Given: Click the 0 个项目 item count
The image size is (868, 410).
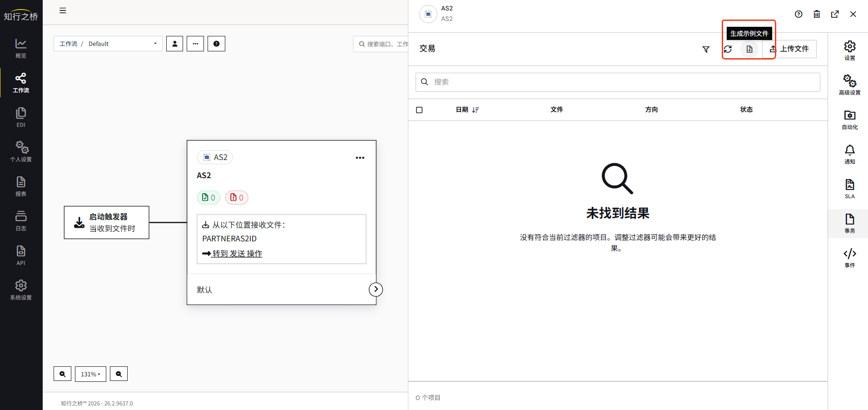Looking at the screenshot, I should (428, 398).
